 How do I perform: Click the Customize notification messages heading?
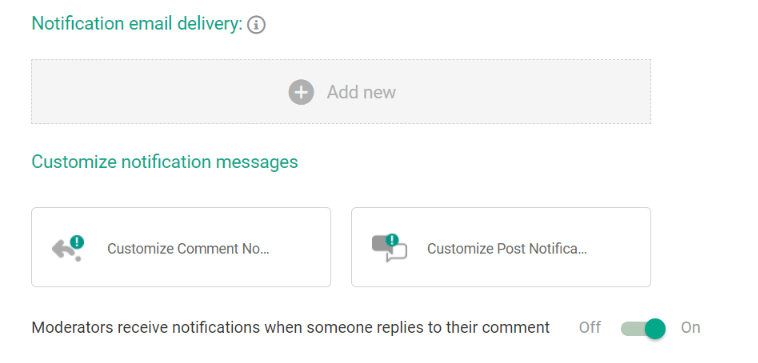click(x=165, y=161)
